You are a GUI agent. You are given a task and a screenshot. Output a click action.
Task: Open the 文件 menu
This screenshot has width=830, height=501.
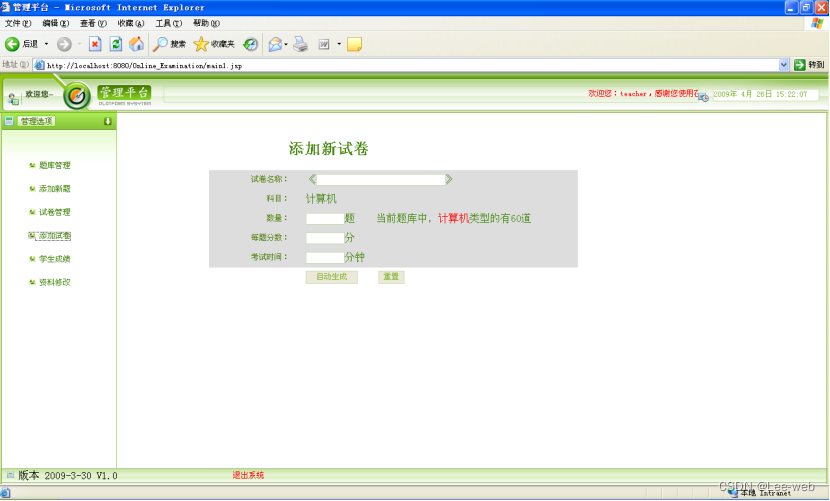(18, 23)
